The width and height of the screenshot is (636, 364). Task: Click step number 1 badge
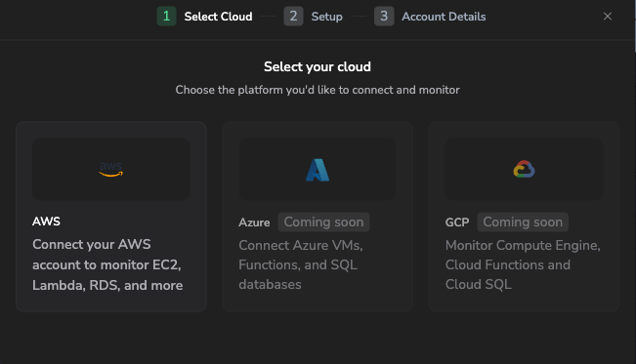click(x=166, y=17)
